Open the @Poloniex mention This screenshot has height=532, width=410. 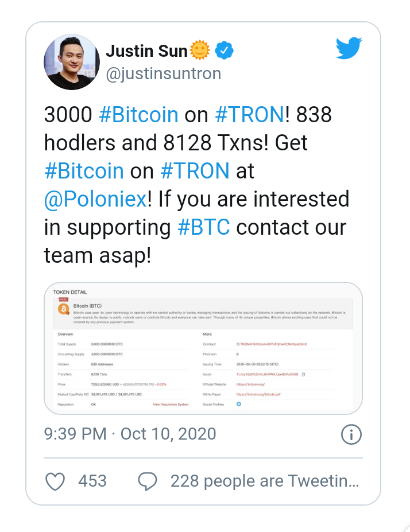click(96, 199)
